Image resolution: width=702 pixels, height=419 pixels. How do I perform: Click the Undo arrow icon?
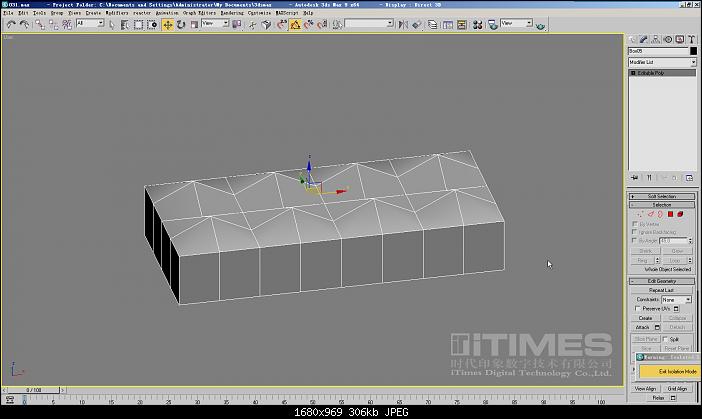tap(11, 25)
